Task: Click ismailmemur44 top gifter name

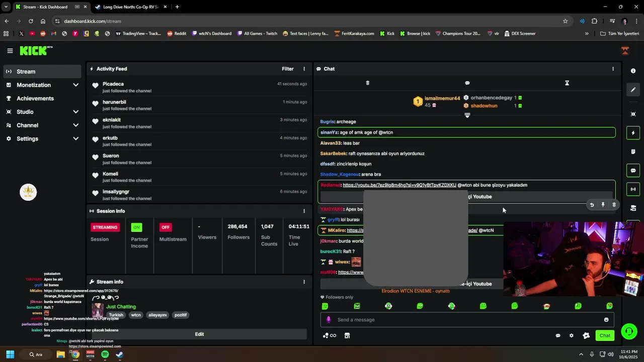Action: coord(442,99)
